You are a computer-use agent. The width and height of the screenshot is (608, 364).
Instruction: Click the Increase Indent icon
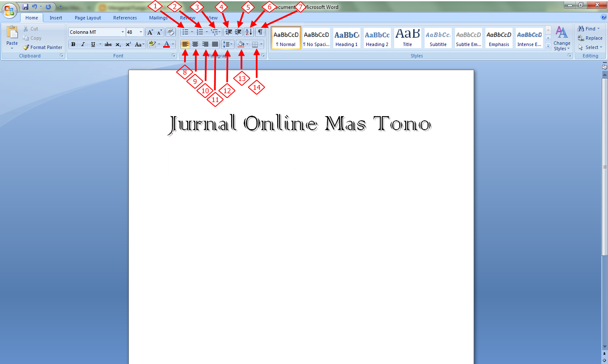click(238, 32)
